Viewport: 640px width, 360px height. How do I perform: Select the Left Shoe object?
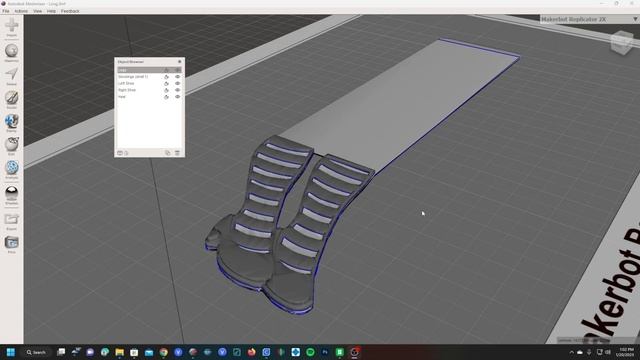(149, 83)
